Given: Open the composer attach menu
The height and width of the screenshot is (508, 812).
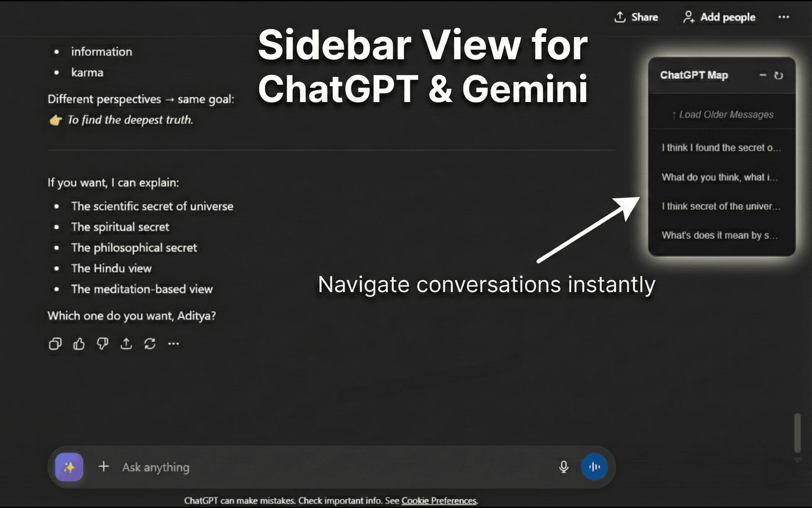Looking at the screenshot, I should pyautogui.click(x=103, y=467).
